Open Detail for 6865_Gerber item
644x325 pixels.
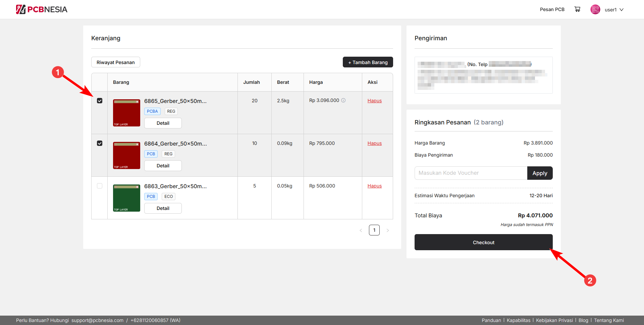[163, 123]
